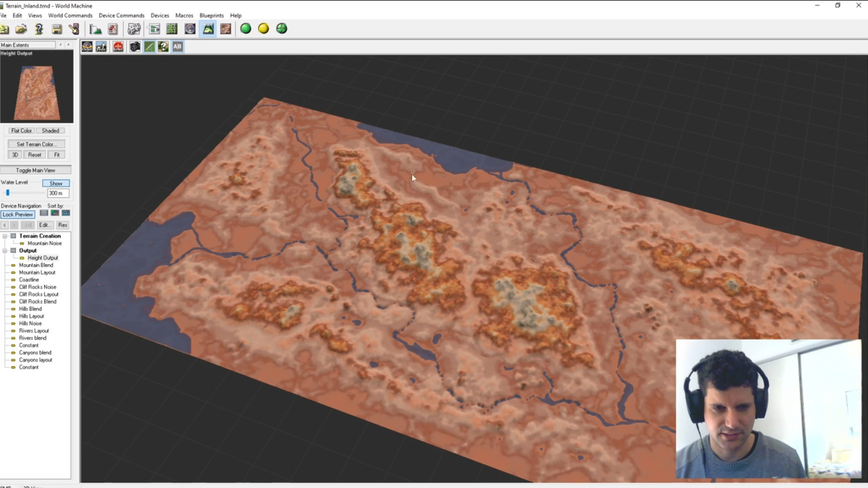
Task: Click the Save file floppy disk icon
Action: click(57, 29)
